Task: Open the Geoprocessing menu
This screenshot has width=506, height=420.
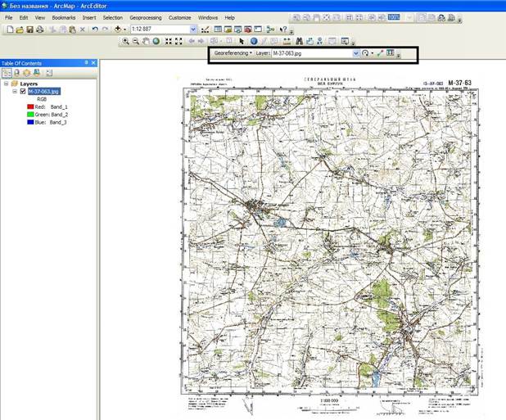Action: tap(146, 18)
